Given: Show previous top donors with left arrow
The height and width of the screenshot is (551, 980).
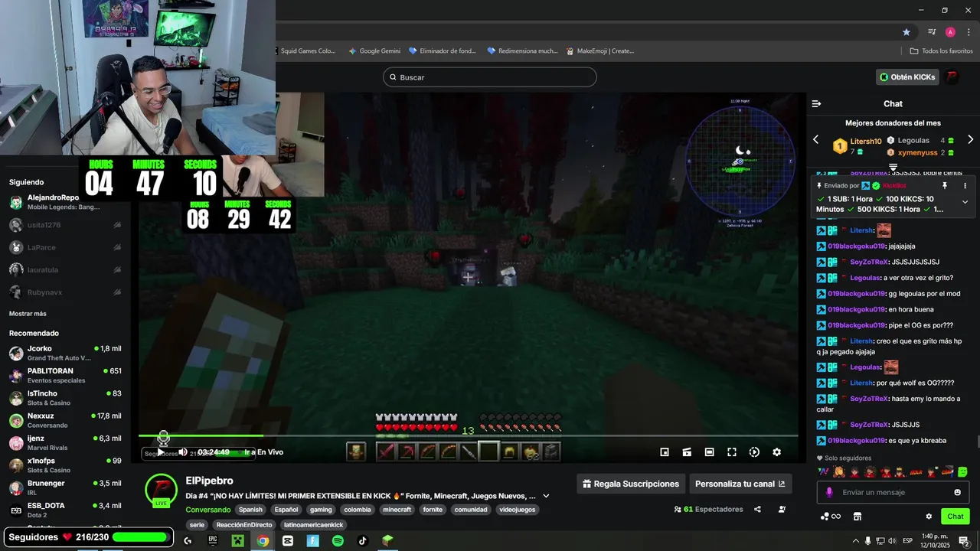Looking at the screenshot, I should (x=815, y=139).
